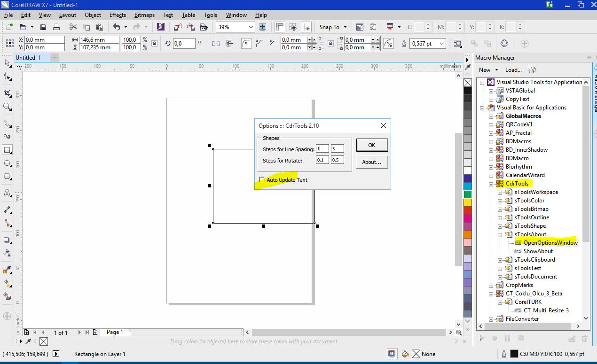This screenshot has height=364, width=597.
Task: Toggle Edit corners together lock
Action: [x=330, y=44]
